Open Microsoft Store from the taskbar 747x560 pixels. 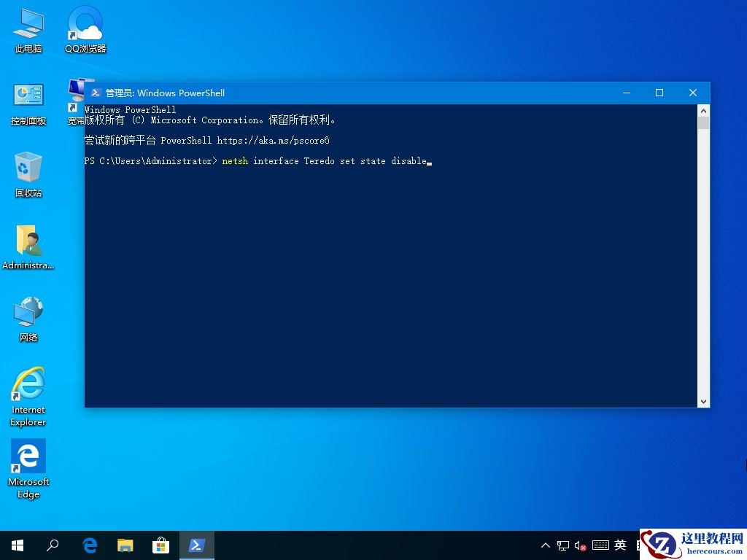(x=161, y=545)
